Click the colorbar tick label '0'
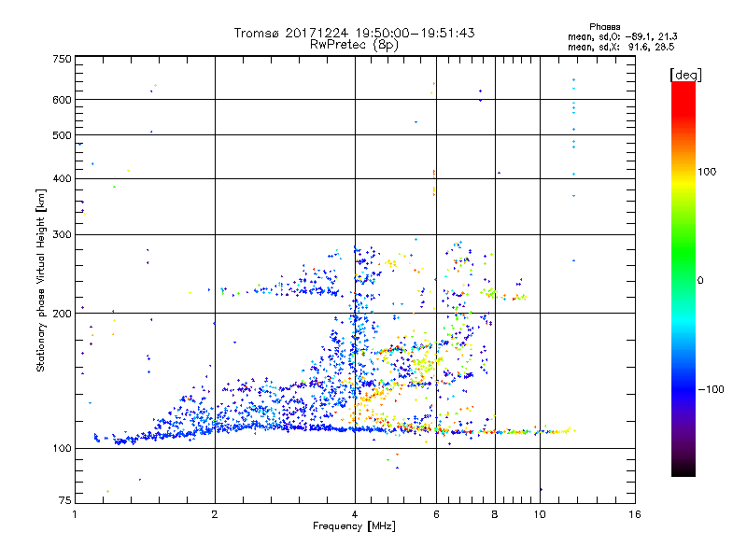Image resolution: width=747 pixels, height=560 pixels. pos(700,281)
